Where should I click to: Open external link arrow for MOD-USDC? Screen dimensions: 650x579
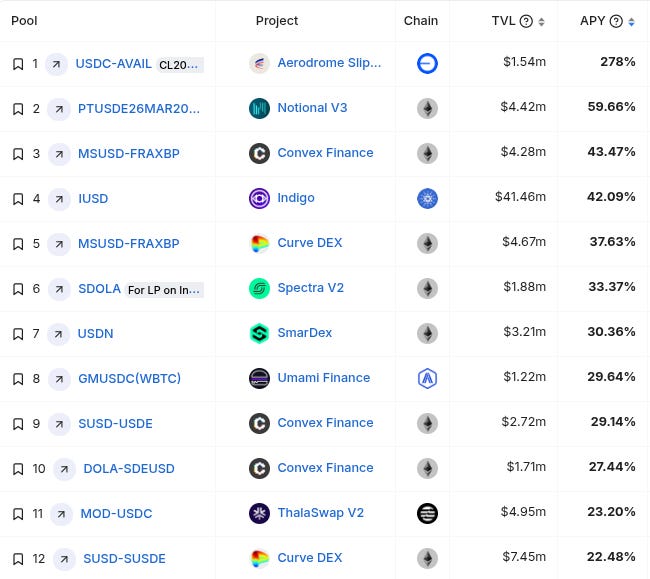(x=61, y=514)
